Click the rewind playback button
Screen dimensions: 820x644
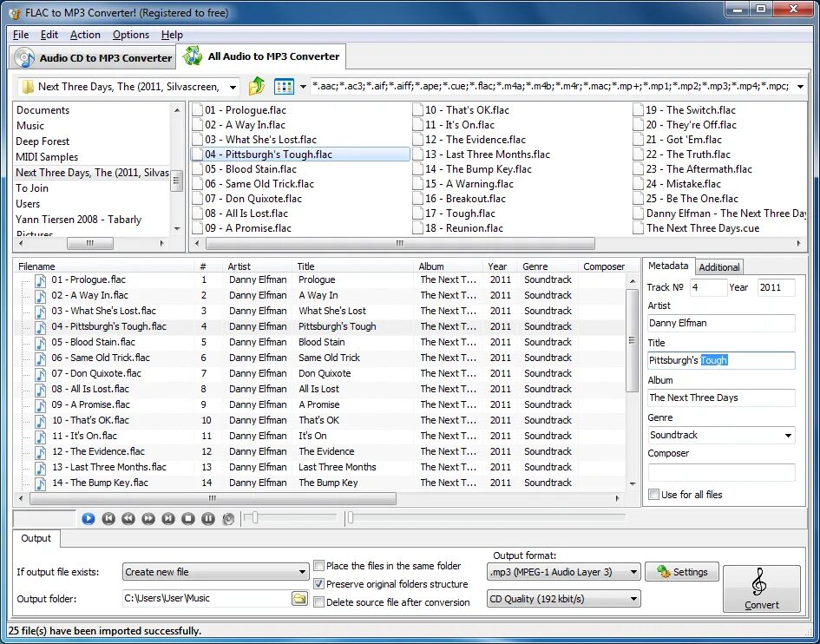pos(128,518)
